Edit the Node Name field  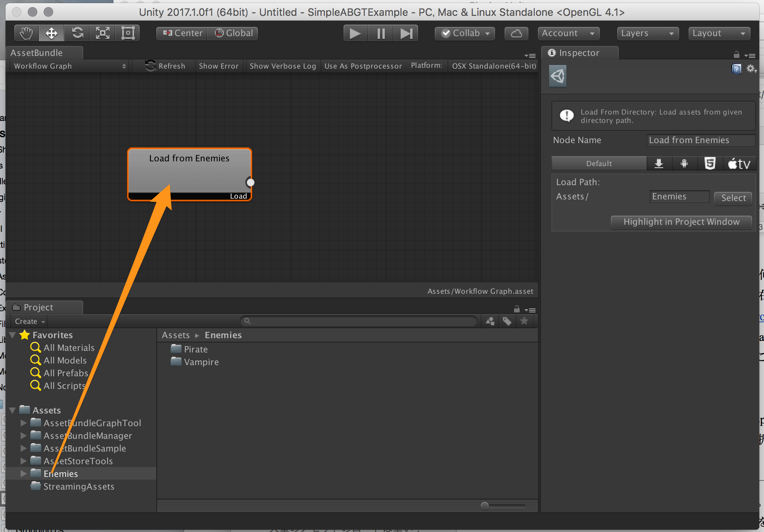tap(701, 140)
